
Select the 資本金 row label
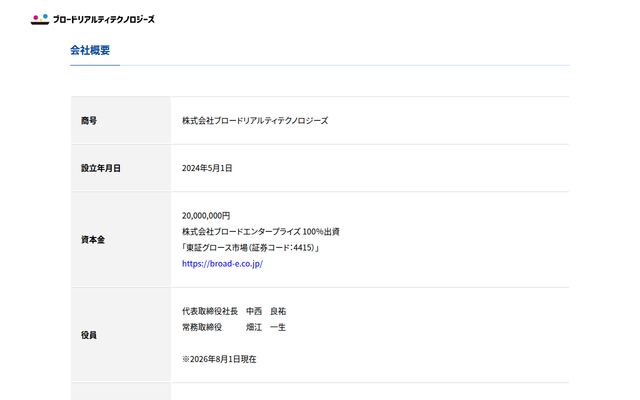tap(93, 240)
